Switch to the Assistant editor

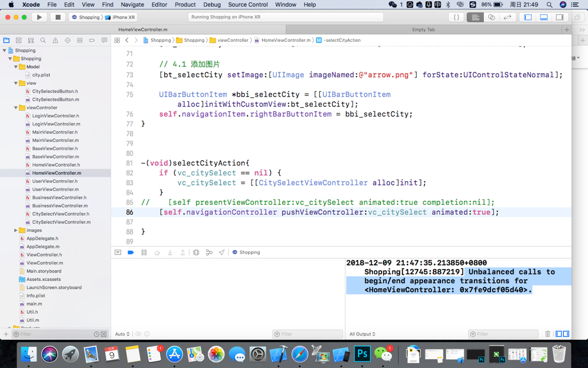tap(491, 17)
